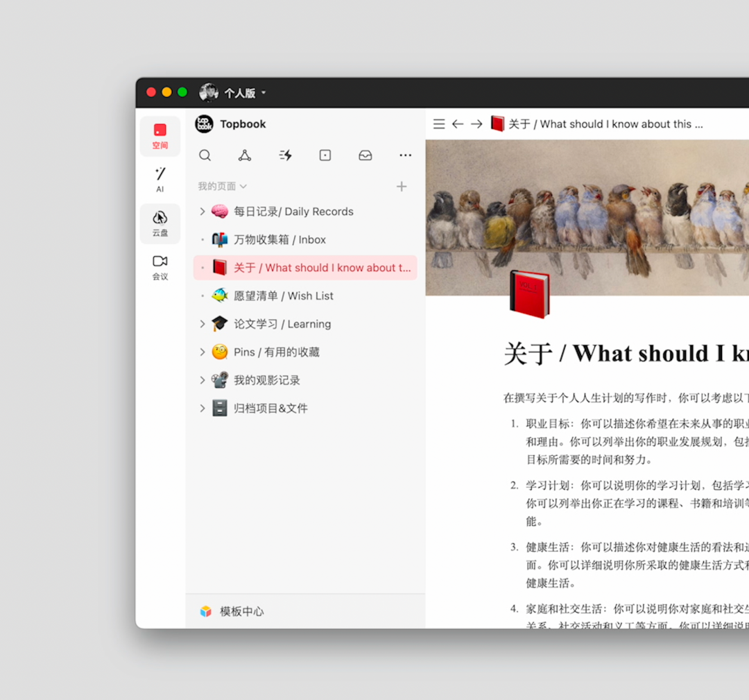Click the fish icon for Wish List
Viewport: 749px width, 700px height.
220,296
